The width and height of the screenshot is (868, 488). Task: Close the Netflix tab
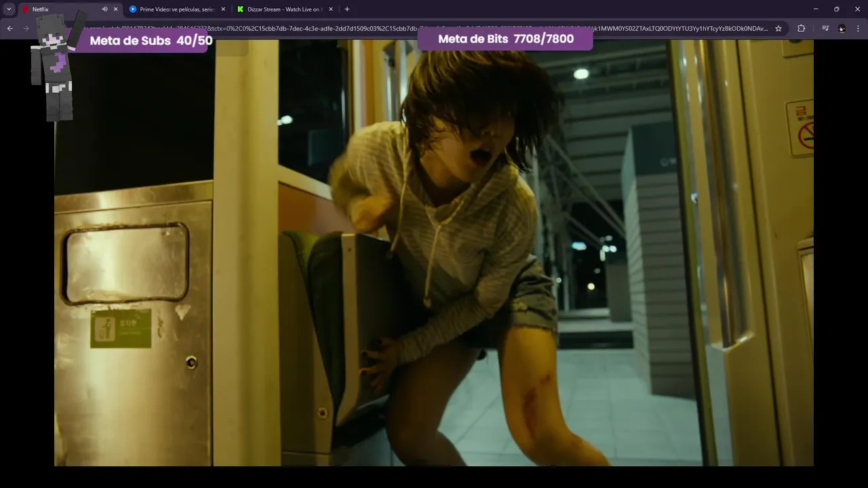[x=115, y=9]
